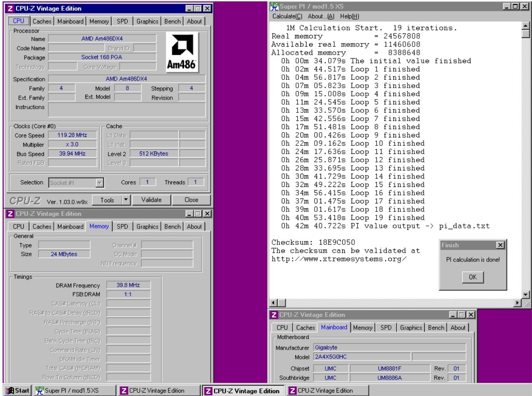
Task: Click the Multiplier value x 3.0
Action: tap(72, 145)
